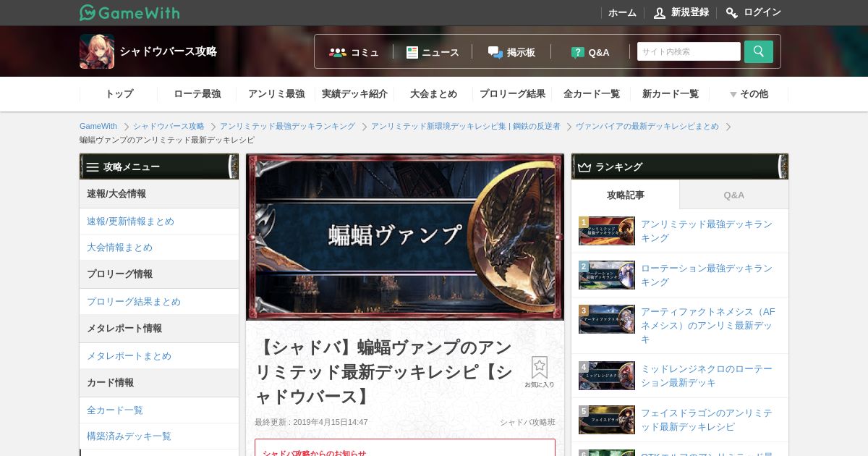Click the Q&A question mark icon

pyautogui.click(x=578, y=52)
